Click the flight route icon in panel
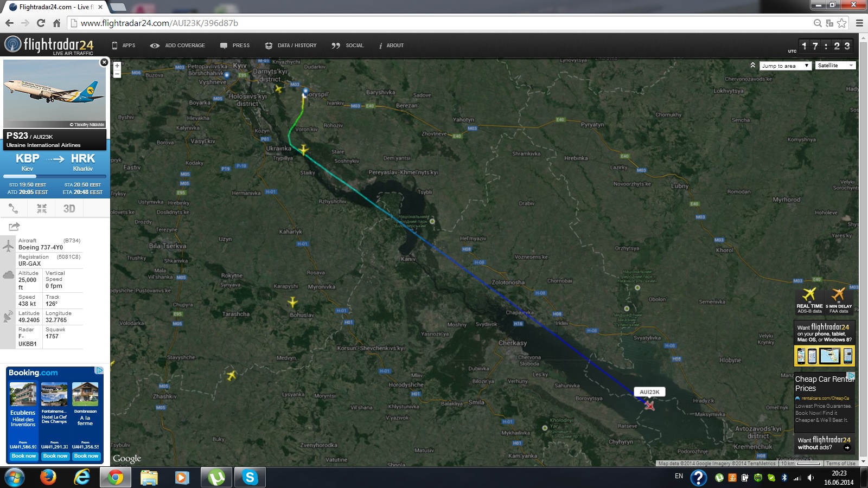The image size is (868, 488). click(14, 209)
